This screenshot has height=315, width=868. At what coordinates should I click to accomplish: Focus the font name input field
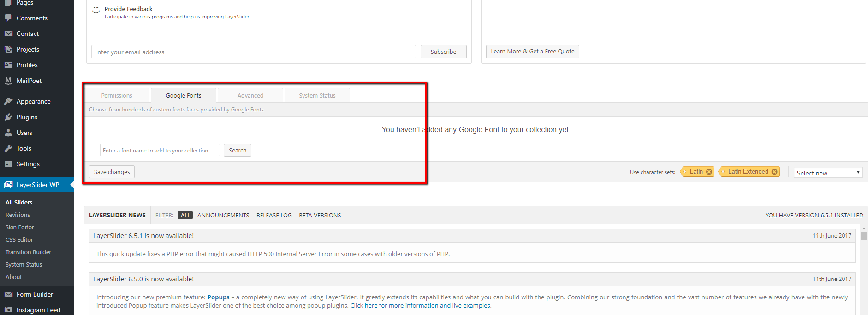pyautogui.click(x=160, y=150)
